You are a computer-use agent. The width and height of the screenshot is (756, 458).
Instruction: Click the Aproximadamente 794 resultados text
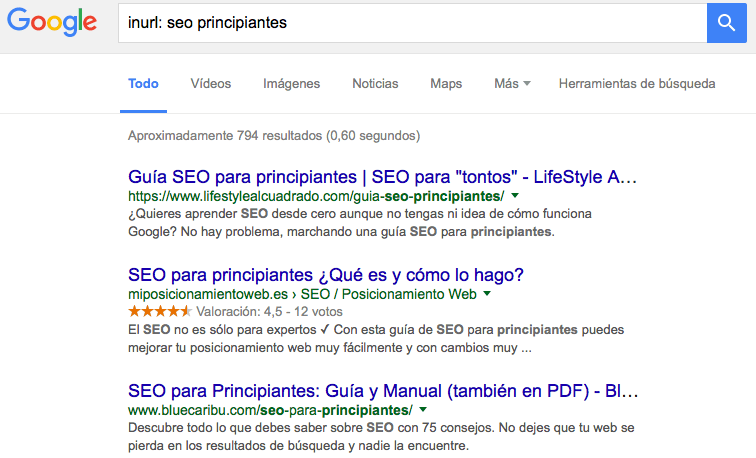pyautogui.click(x=274, y=135)
